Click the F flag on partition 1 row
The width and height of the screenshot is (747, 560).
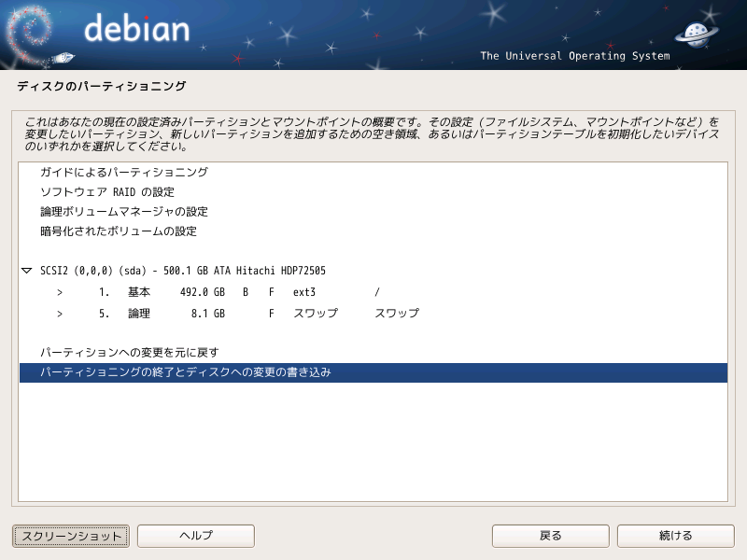271,292
